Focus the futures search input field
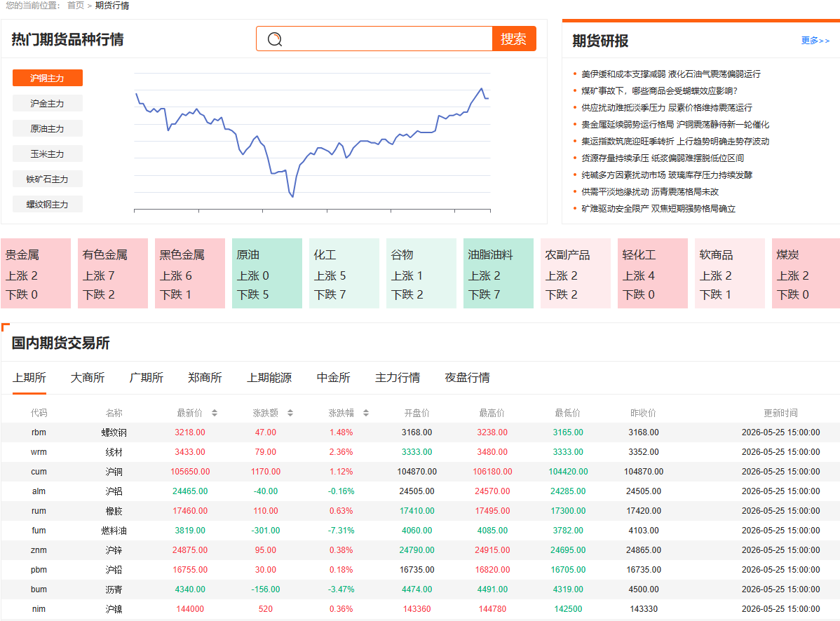Screen dimensions: 840x621 [387, 39]
